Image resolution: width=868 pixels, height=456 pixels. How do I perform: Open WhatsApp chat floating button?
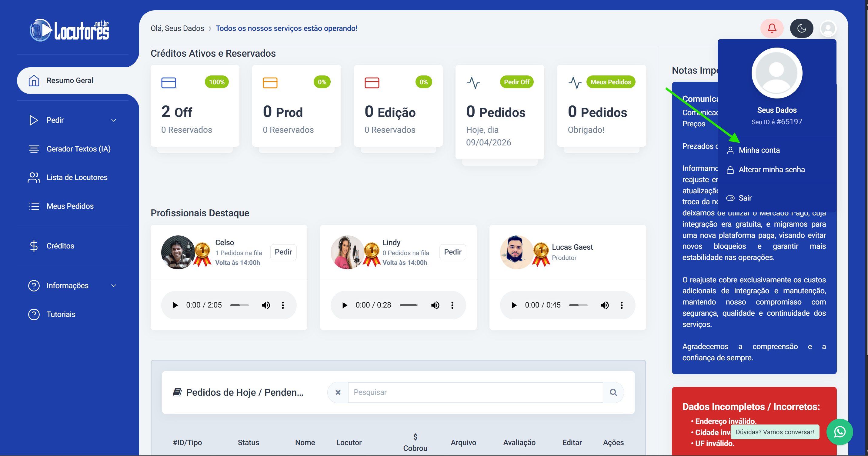(x=839, y=432)
